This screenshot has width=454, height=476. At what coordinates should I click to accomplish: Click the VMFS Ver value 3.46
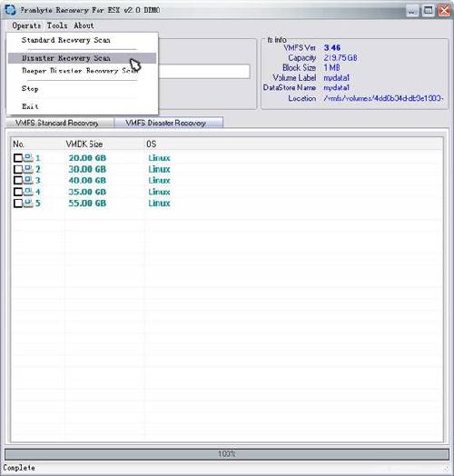point(332,47)
